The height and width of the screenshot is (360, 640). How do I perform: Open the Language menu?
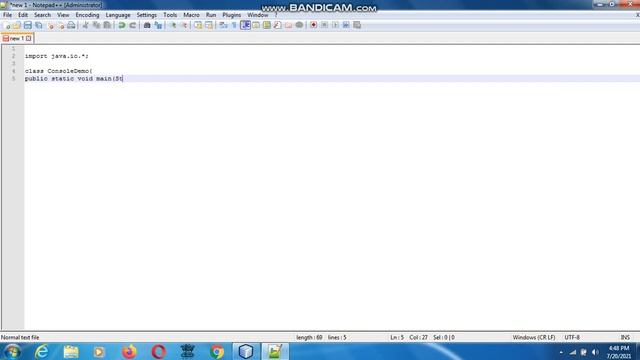click(118, 15)
